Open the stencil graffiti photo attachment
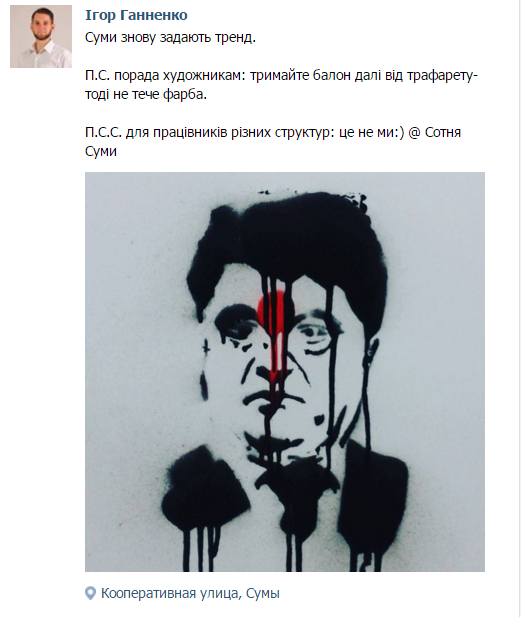This screenshot has height=617, width=521. pos(285,372)
